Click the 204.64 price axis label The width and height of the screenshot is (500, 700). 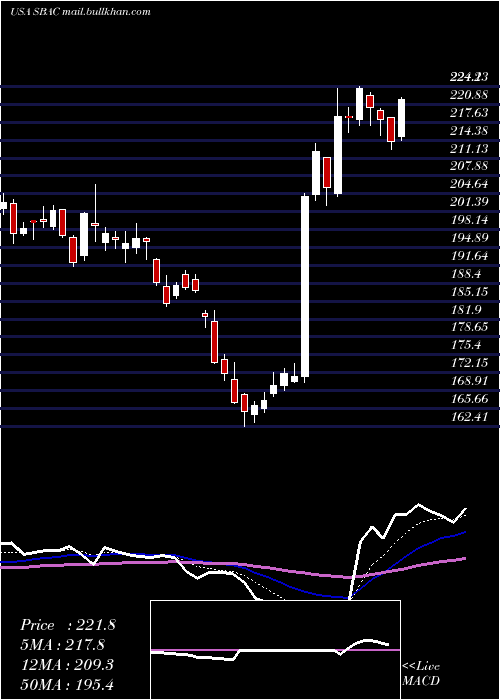[x=469, y=184]
